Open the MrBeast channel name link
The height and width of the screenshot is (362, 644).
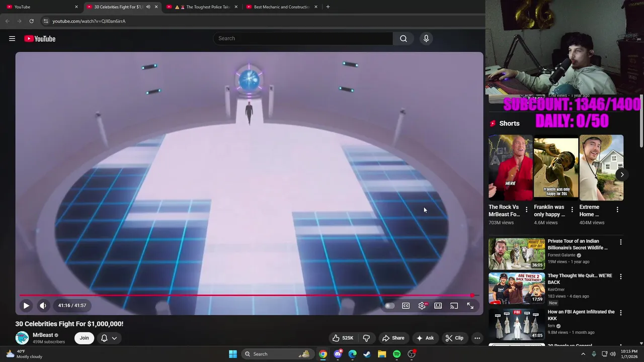43,335
